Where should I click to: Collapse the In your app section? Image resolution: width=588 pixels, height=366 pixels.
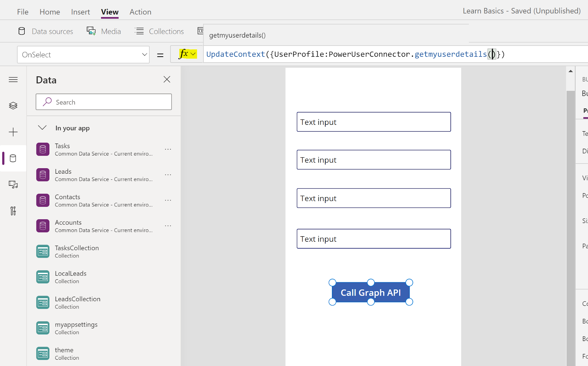pyautogui.click(x=42, y=128)
